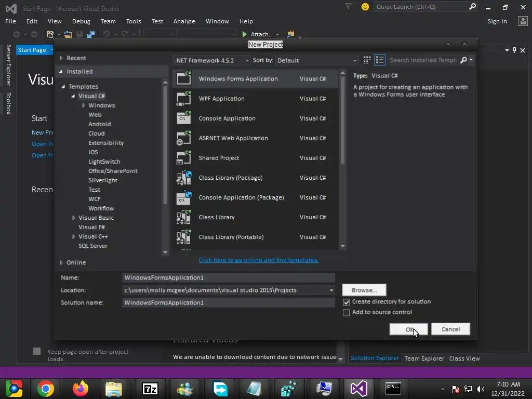
Task: Click Sign in link
Action: 497,21
